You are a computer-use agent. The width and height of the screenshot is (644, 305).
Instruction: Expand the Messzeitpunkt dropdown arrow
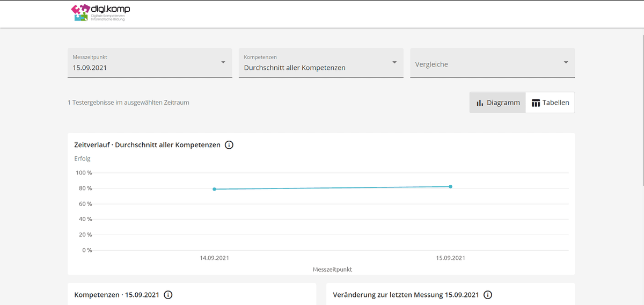click(223, 63)
